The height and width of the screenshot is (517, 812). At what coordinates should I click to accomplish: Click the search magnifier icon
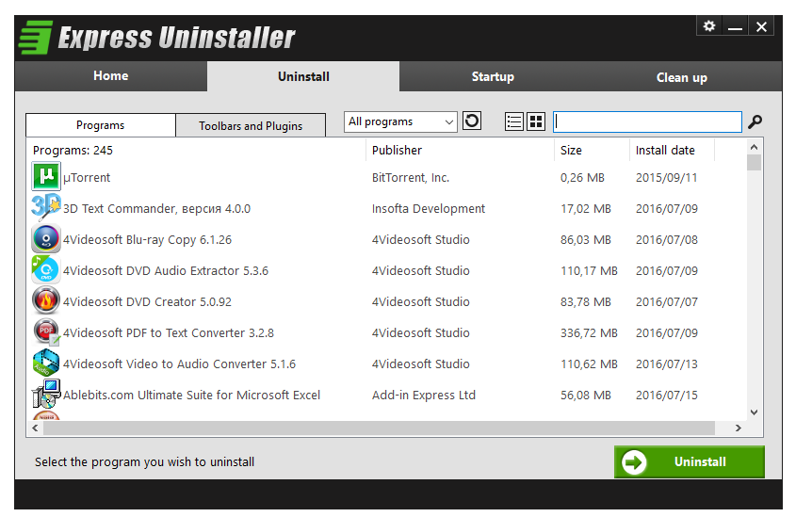[x=755, y=121]
